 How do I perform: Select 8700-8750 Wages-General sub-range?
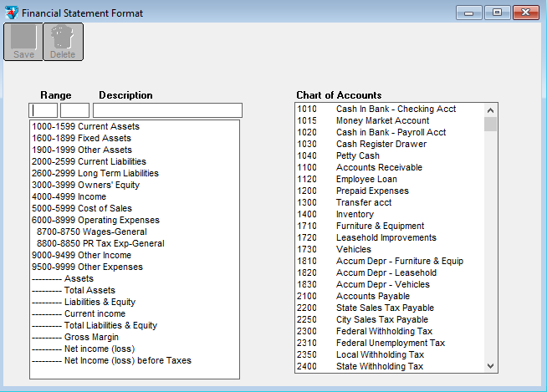(91, 232)
